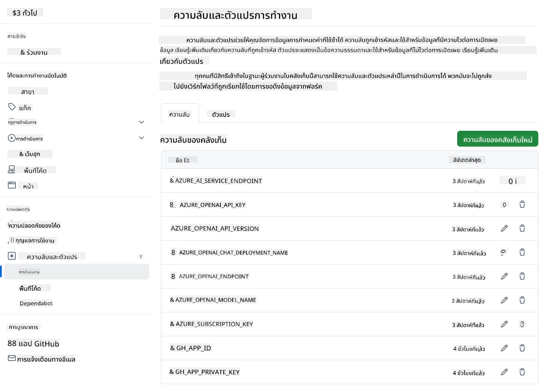Switch to the ความลับ tab

coord(180,114)
